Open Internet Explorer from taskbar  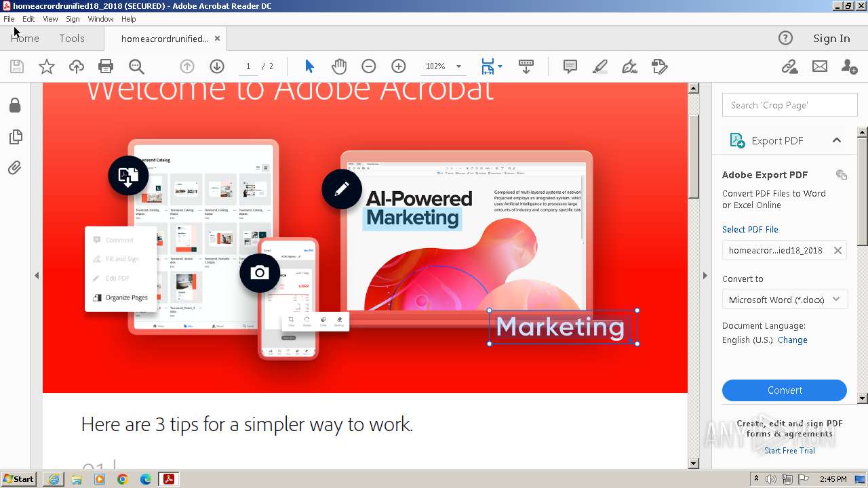[54, 479]
